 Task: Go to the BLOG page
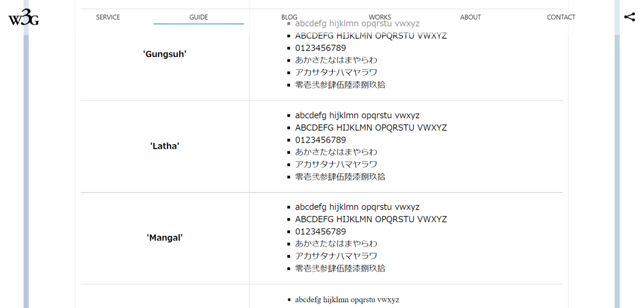(x=289, y=17)
